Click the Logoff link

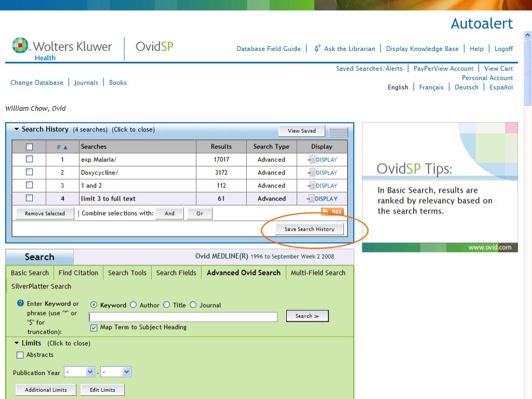click(503, 48)
